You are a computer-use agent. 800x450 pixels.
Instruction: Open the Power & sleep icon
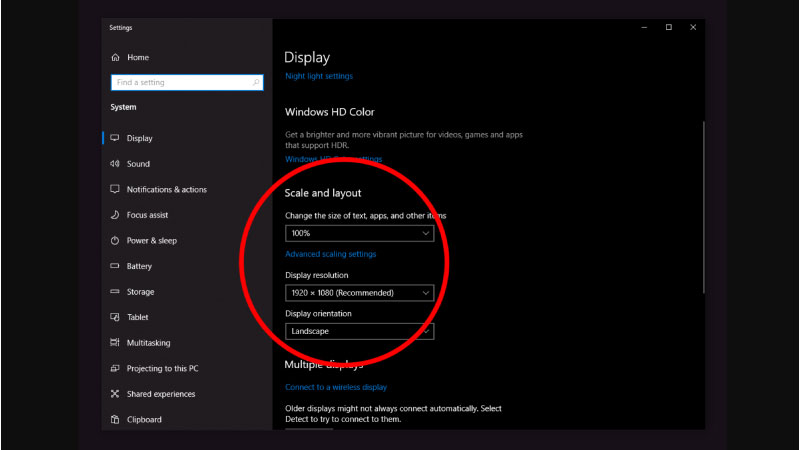[x=115, y=241]
